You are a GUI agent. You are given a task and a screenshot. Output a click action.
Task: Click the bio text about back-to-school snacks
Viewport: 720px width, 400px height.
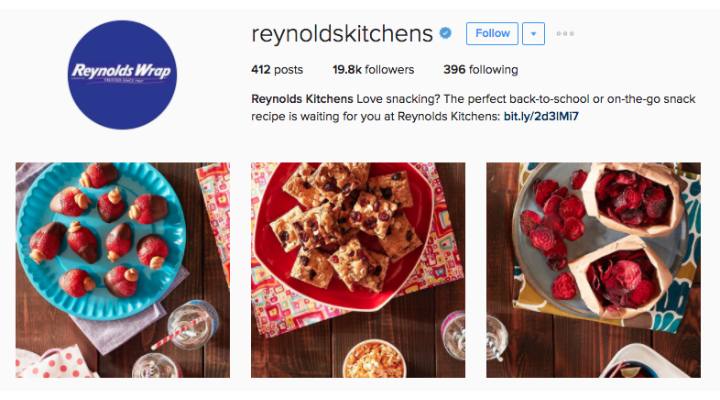(473, 107)
